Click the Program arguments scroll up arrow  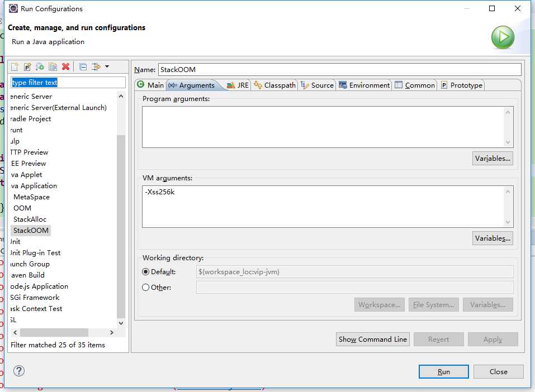(508, 112)
